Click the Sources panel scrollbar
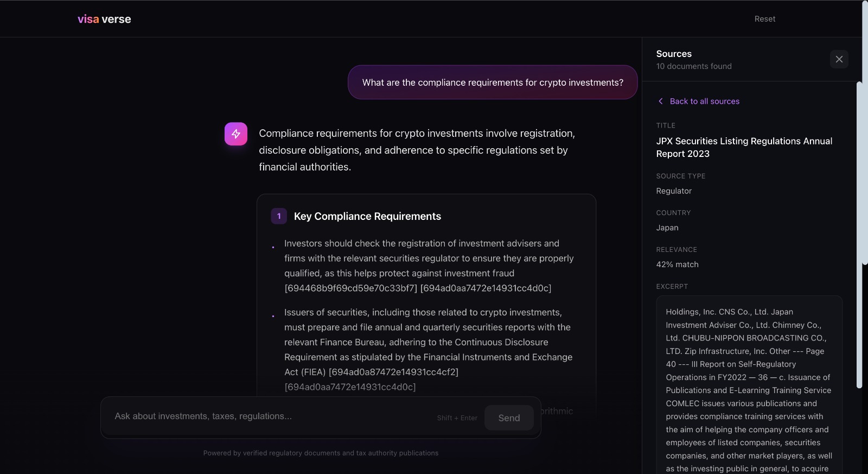868x474 pixels. pyautogui.click(x=859, y=233)
